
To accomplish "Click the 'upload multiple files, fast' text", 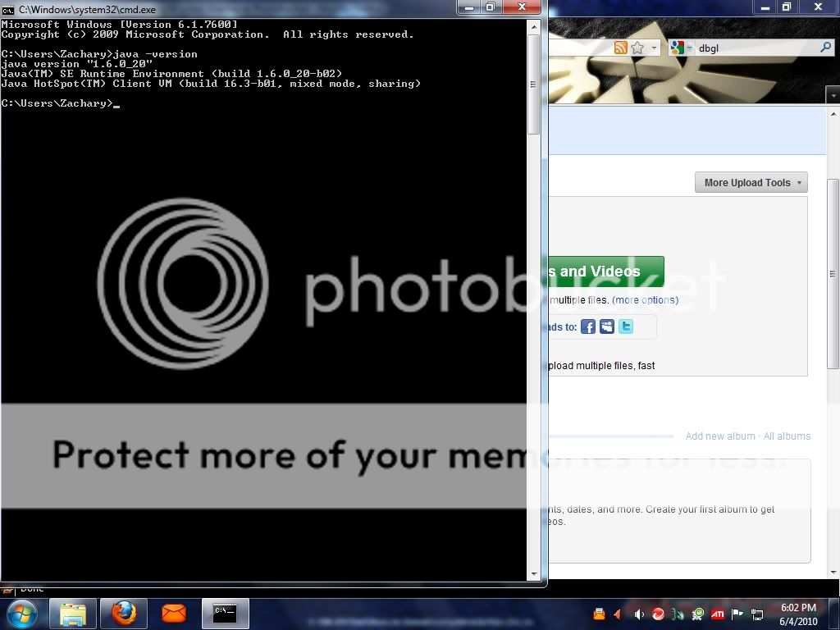I will coord(601,365).
